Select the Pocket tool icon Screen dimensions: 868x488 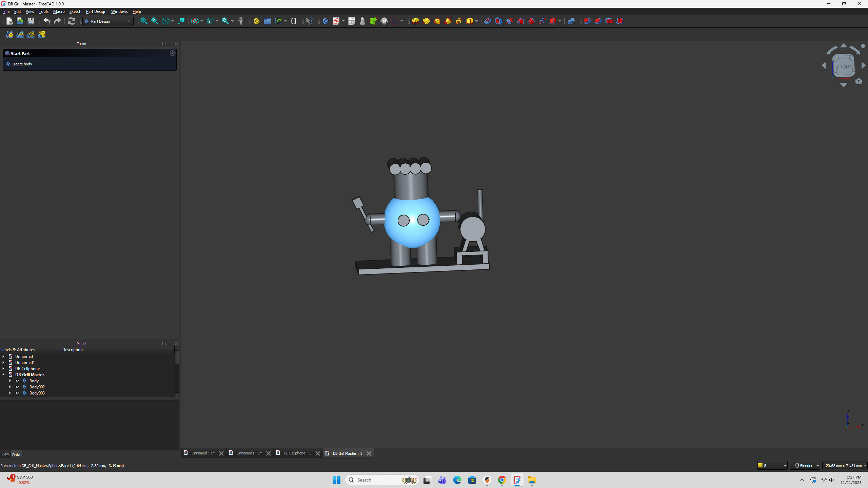(488, 21)
